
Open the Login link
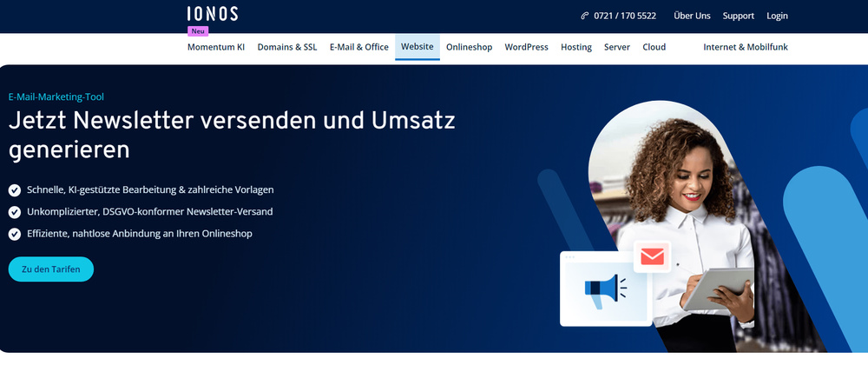point(777,16)
